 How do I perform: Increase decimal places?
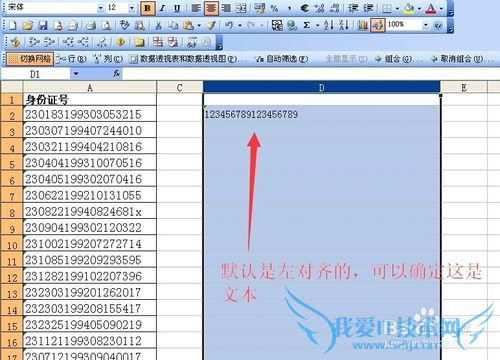point(320,8)
